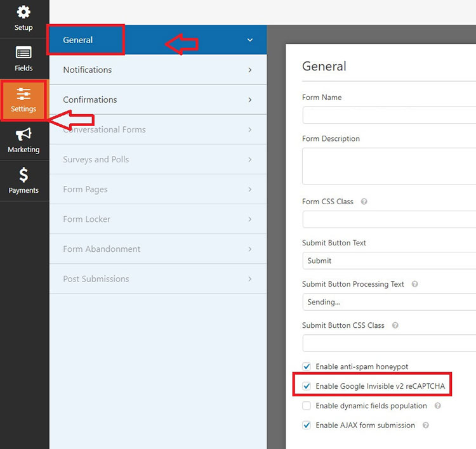This screenshot has height=449, width=476.
Task: Select the Settings sliders icon
Action: (23, 94)
